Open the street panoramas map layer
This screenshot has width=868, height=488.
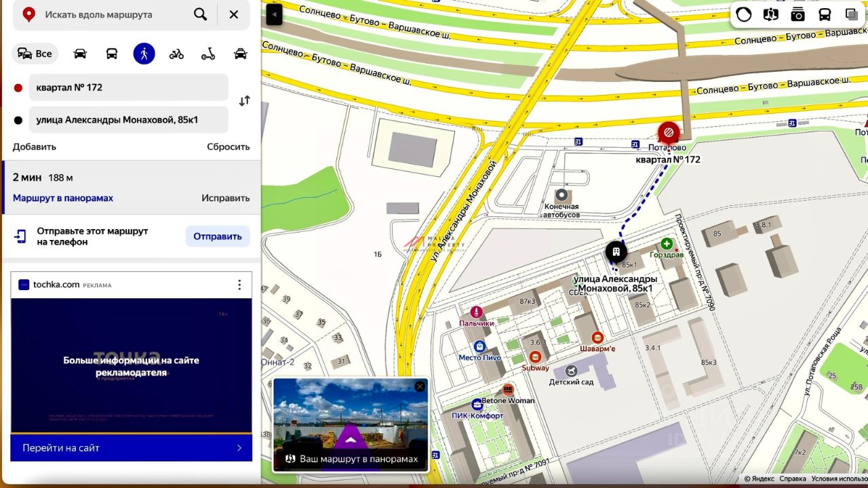770,14
